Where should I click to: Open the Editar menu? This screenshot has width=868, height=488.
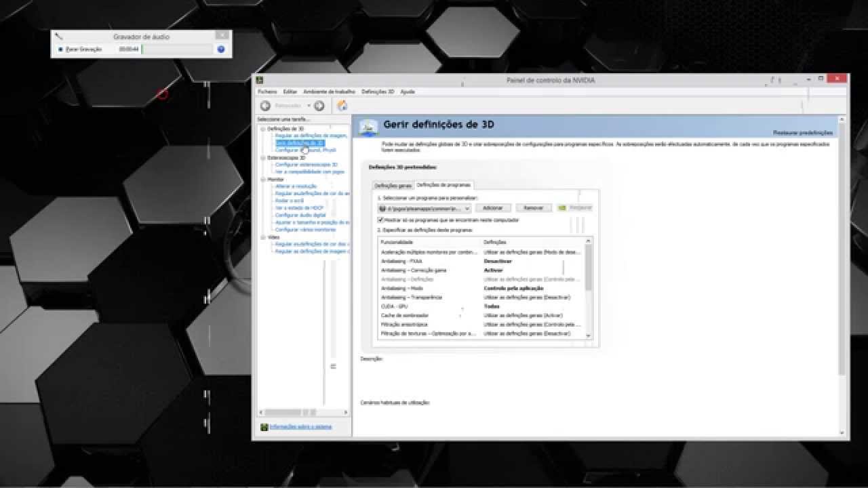[x=290, y=91]
